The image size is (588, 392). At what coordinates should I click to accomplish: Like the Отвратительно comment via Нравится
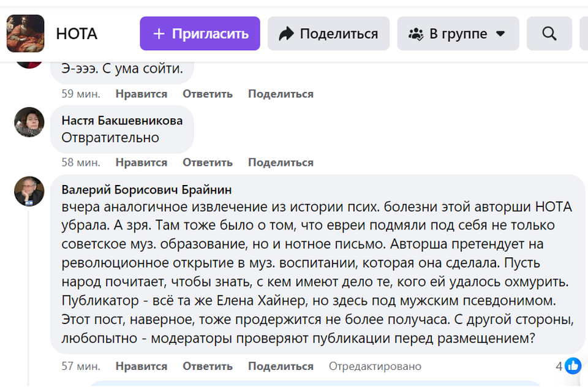pos(141,162)
